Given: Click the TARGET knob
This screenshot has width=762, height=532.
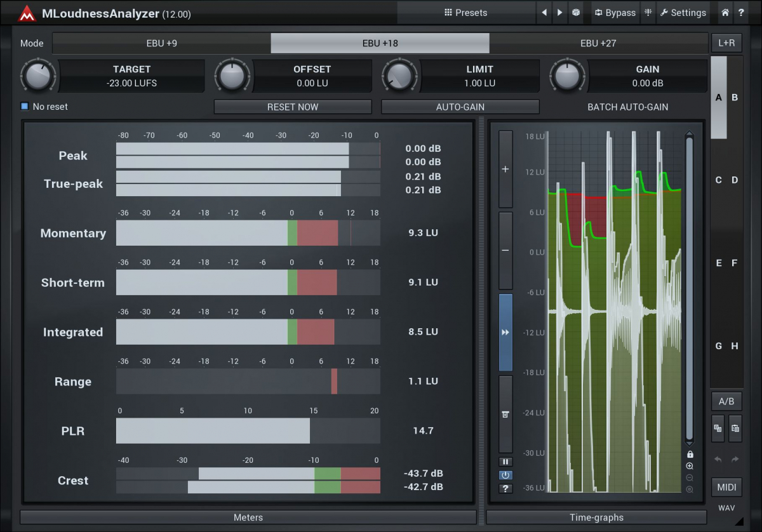Looking at the screenshot, I should click(x=39, y=76).
